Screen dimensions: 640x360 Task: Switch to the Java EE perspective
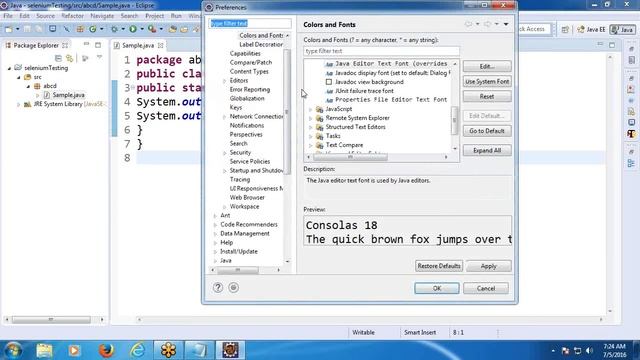[591, 29]
